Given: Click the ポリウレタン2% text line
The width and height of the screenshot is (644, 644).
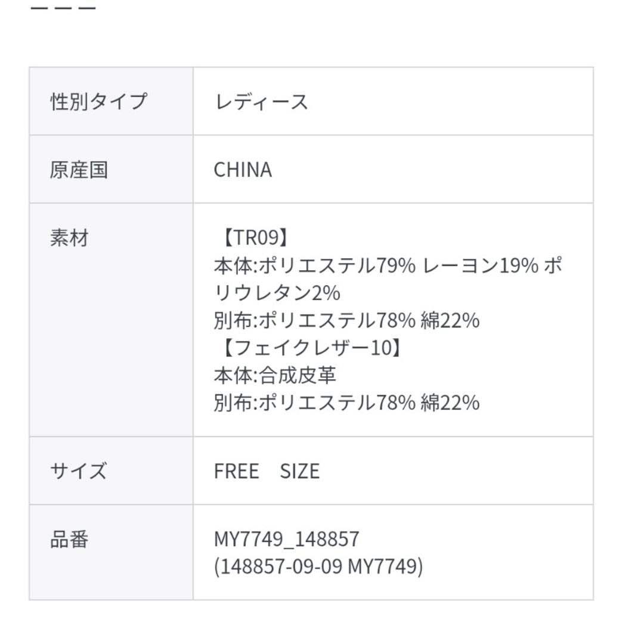Looking at the screenshot, I should click(x=277, y=293).
